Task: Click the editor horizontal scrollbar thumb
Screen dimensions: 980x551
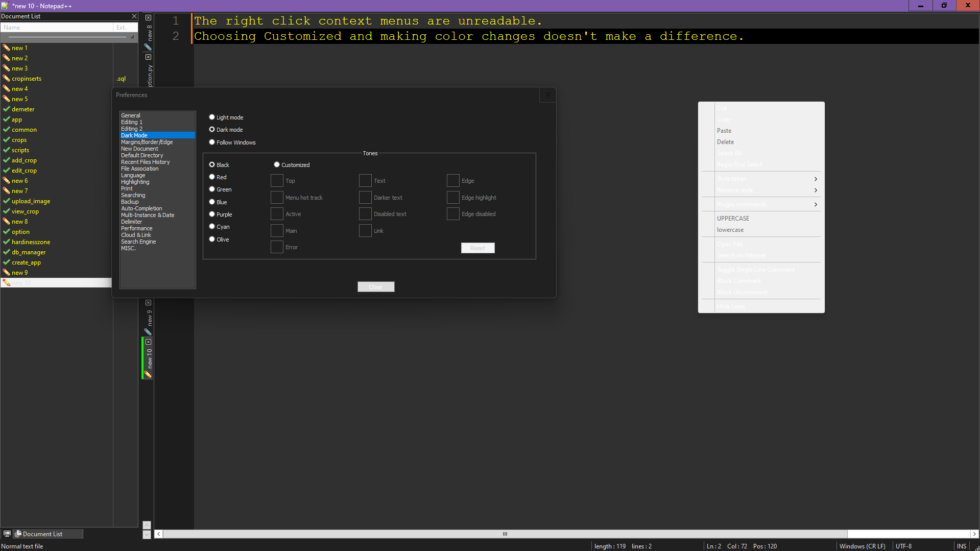Action: click(x=505, y=534)
